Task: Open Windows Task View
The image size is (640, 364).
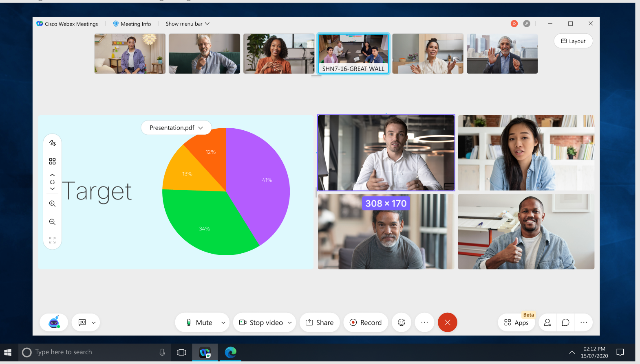Action: [181, 352]
